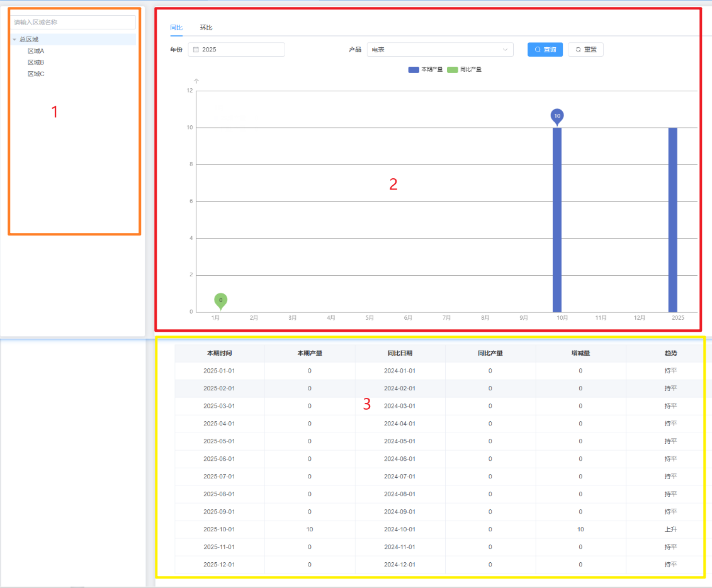Click the 2024-12-01 comparison date cell
The height and width of the screenshot is (588, 712).
pyautogui.click(x=400, y=565)
